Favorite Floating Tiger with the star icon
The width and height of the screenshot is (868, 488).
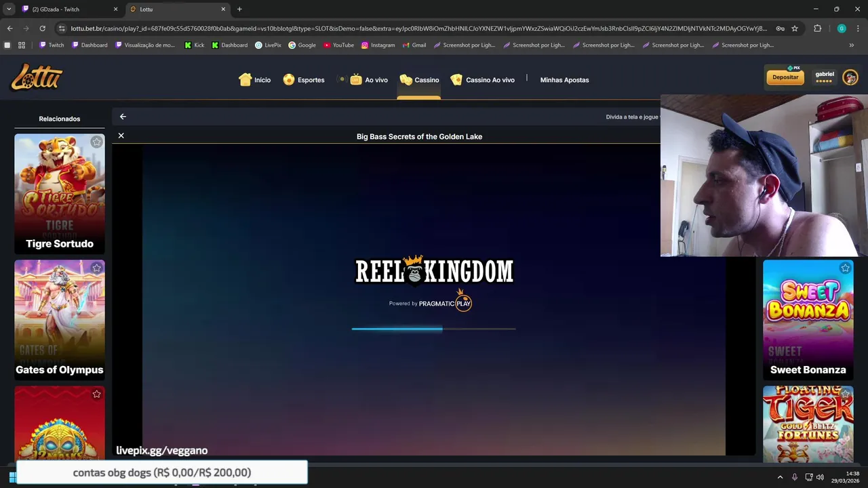coord(845,394)
